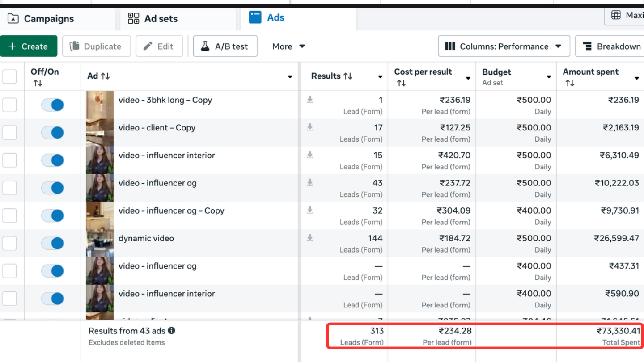This screenshot has height=362, width=644.
Task: Click the ₹73,330.41 Total Spent value
Action: [x=619, y=331]
